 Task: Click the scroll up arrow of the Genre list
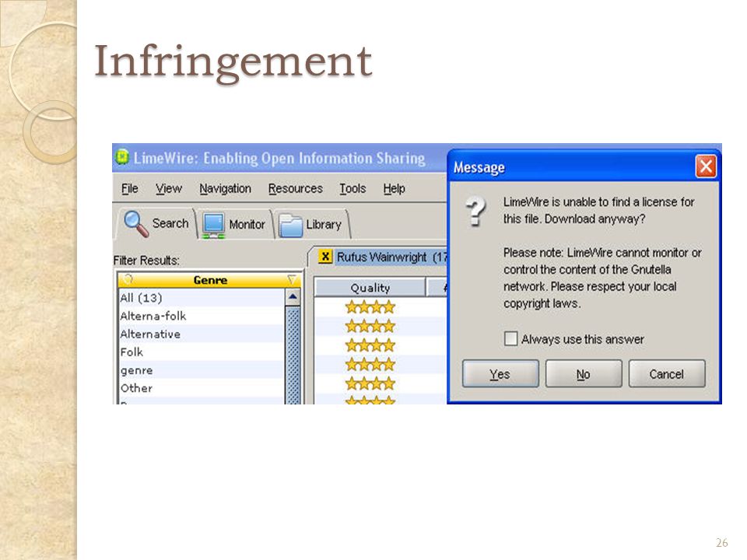point(293,297)
